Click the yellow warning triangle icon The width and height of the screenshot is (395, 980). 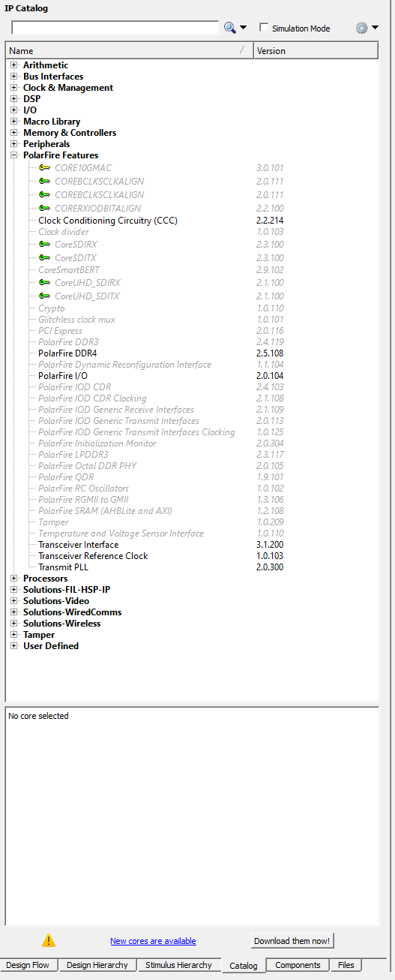pyautogui.click(x=49, y=940)
